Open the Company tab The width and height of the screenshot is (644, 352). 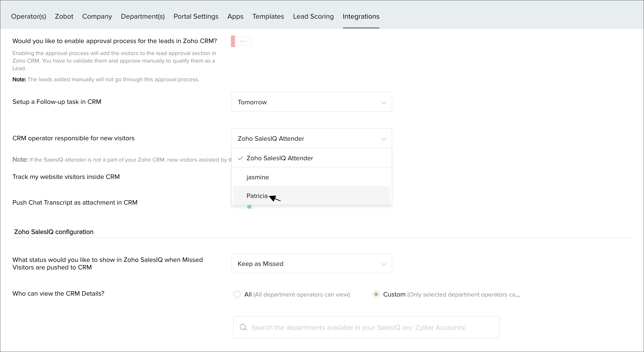pyautogui.click(x=97, y=16)
